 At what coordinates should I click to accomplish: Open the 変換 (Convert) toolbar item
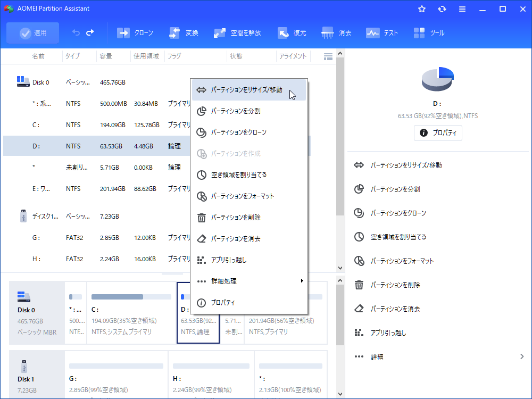click(184, 33)
